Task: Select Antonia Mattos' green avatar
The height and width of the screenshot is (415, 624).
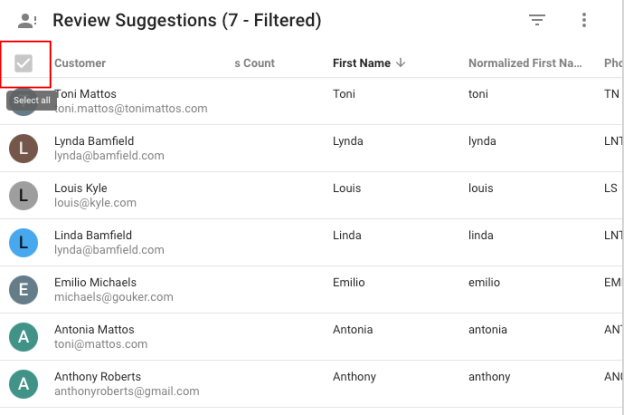Action: [23, 337]
